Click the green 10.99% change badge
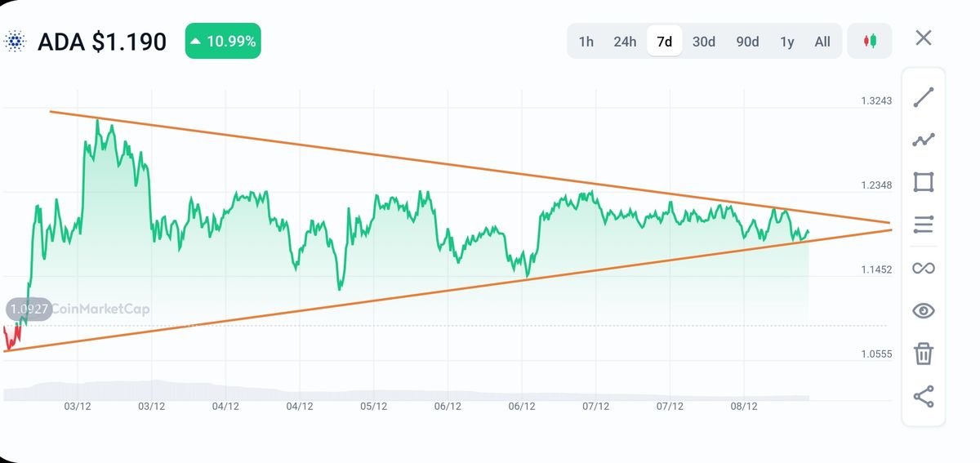Viewport: 980px width, 463px height. 223,41
